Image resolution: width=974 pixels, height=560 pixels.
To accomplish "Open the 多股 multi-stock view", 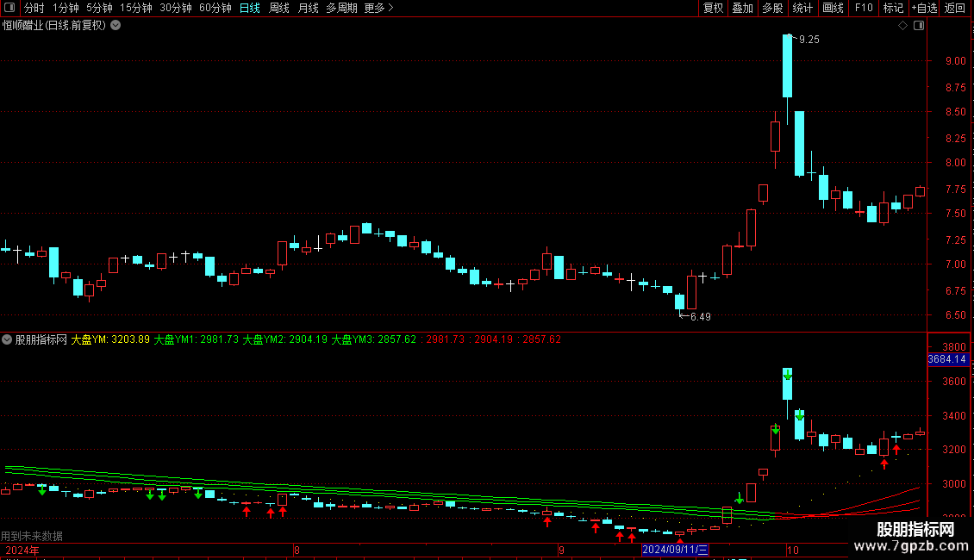I will tap(773, 8).
